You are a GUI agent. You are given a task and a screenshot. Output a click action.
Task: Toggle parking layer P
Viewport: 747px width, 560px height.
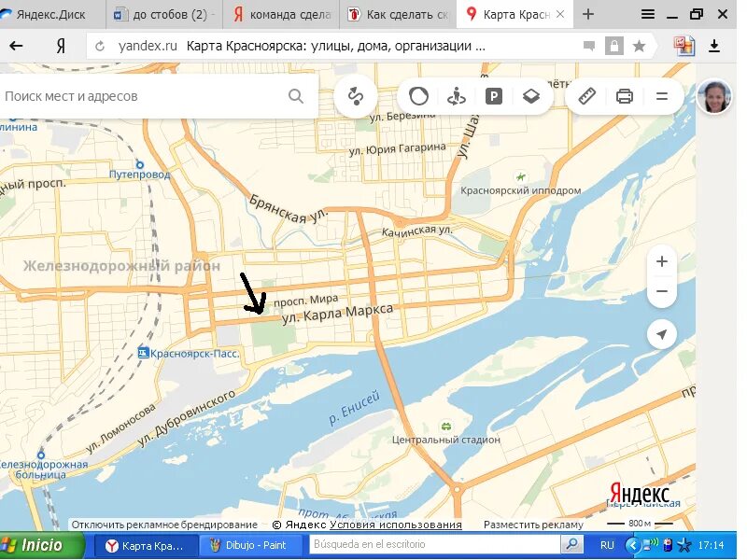click(494, 97)
